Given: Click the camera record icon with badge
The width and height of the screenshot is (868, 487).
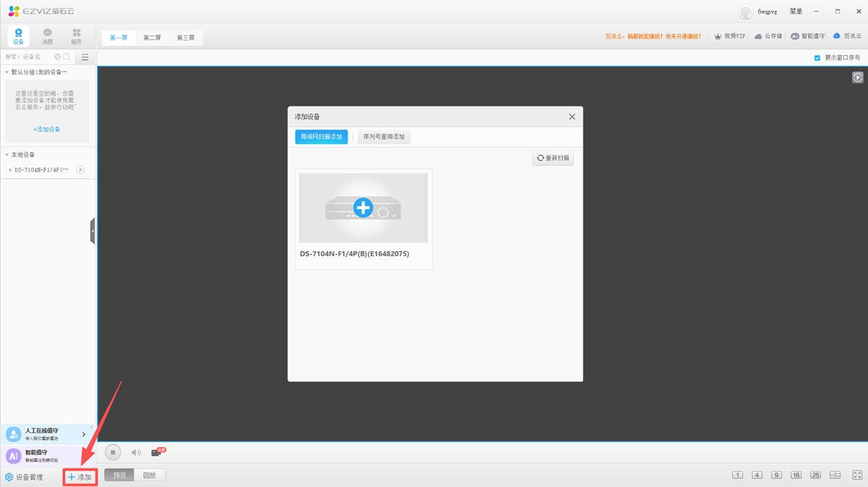Looking at the screenshot, I should click(157, 452).
